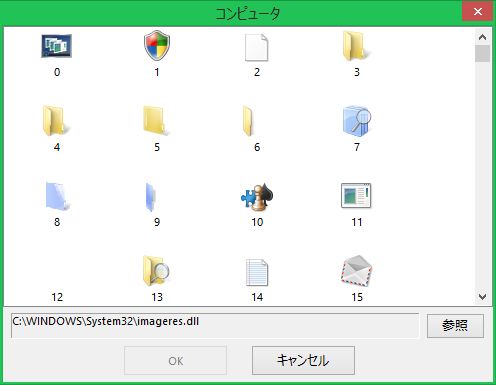
Task: Click the label 12 of blank icon
Action: pyautogui.click(x=57, y=297)
